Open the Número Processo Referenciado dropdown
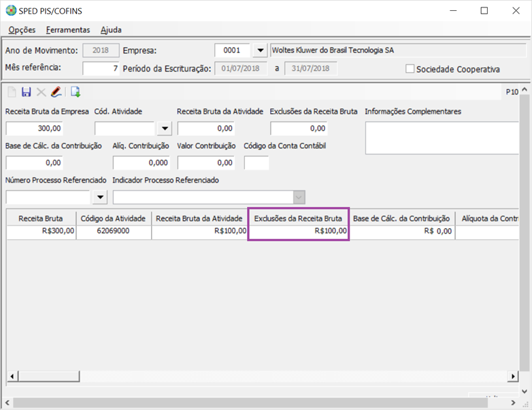The image size is (532, 410). pyautogui.click(x=100, y=197)
